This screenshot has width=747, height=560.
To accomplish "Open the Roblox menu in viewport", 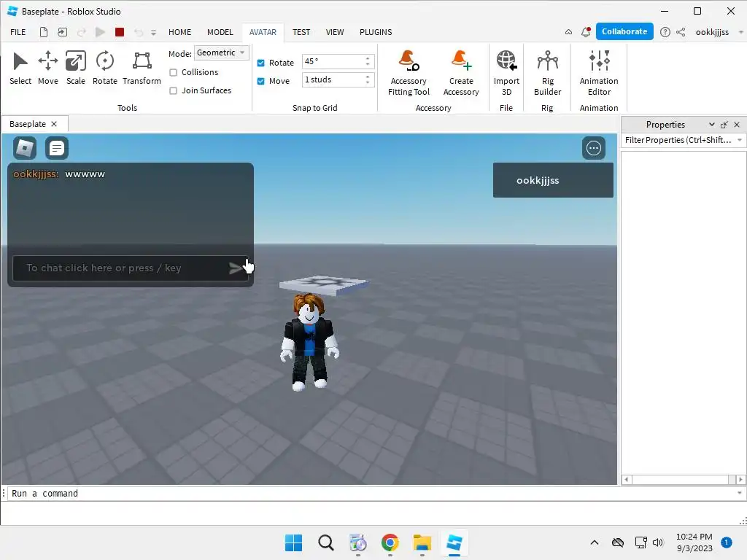I will click(25, 148).
